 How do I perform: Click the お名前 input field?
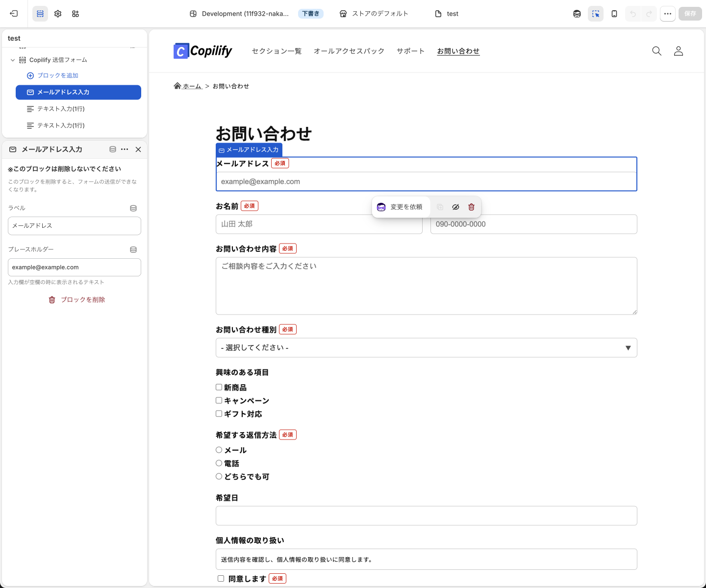(319, 224)
